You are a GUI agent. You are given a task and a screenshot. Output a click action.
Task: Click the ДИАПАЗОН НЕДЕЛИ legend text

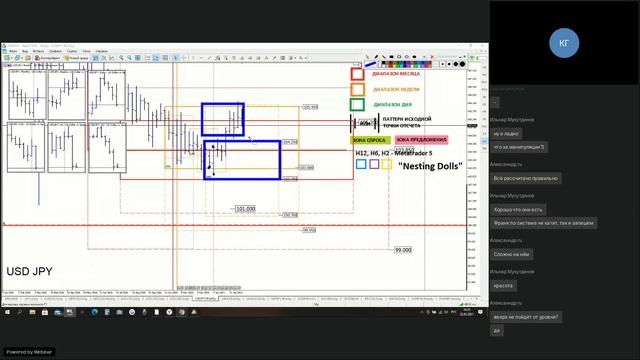coord(396,89)
